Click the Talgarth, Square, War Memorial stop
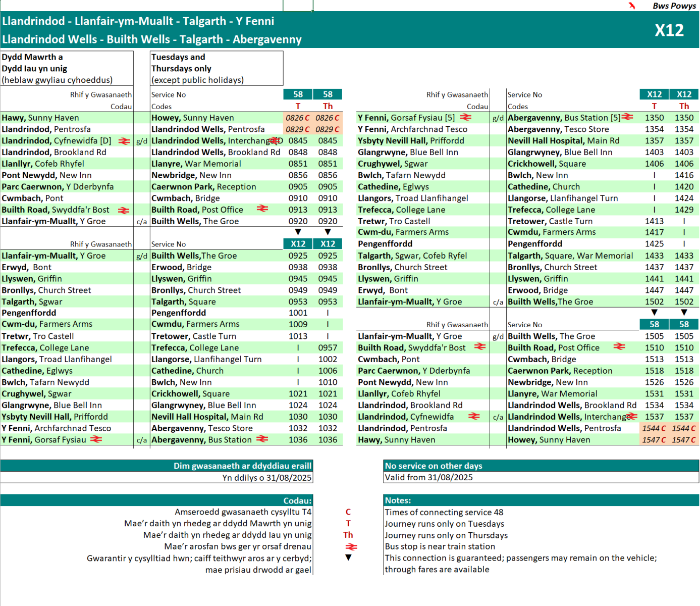700x606 pixels. click(570, 256)
